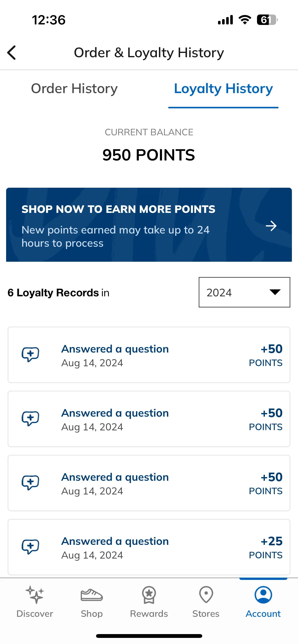Open the second Answered a question record
298x644 pixels.
tap(149, 419)
